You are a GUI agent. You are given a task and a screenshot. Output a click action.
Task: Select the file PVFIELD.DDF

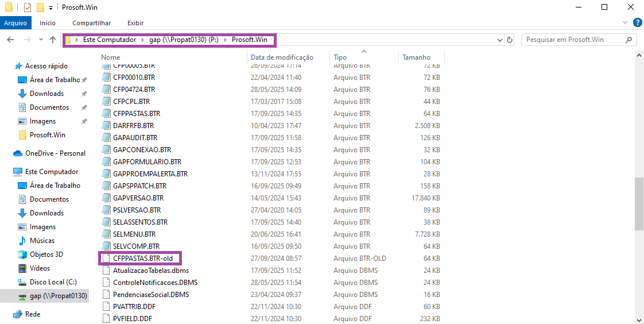(x=133, y=319)
